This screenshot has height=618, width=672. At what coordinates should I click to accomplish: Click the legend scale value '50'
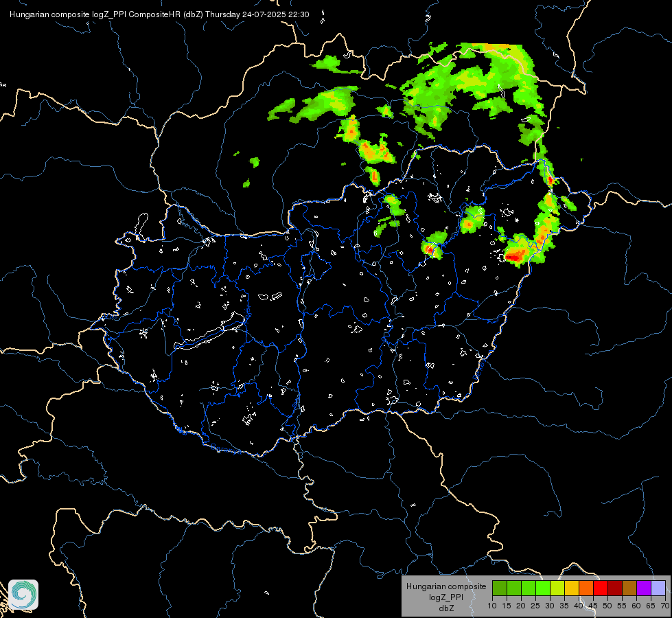pyautogui.click(x=607, y=606)
